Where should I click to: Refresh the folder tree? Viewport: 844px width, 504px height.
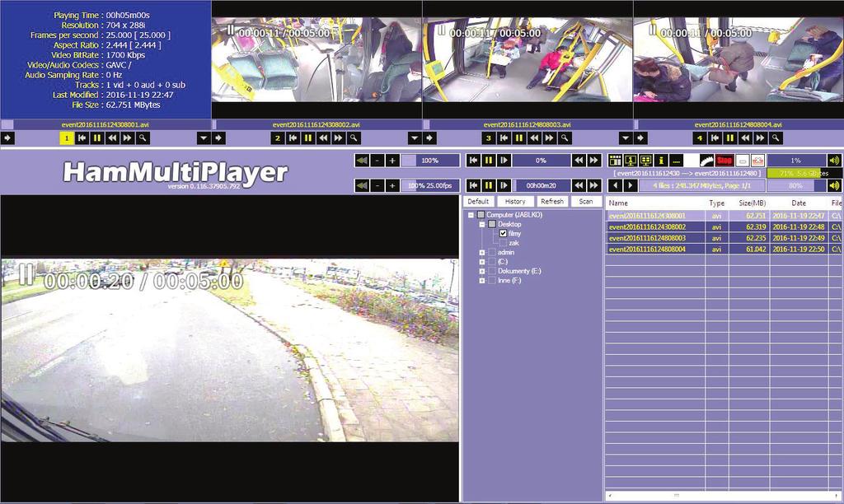[552, 201]
